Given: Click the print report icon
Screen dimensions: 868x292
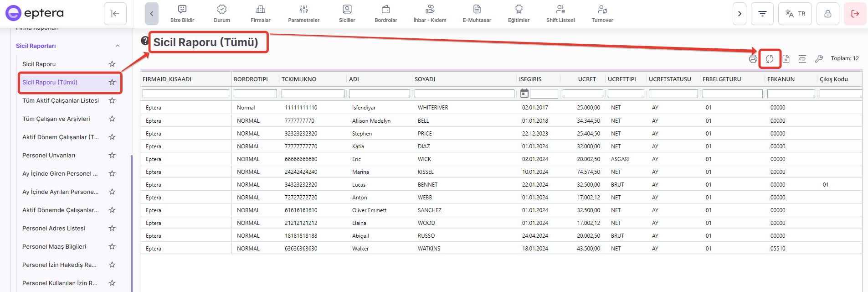Looking at the screenshot, I should 753,59.
